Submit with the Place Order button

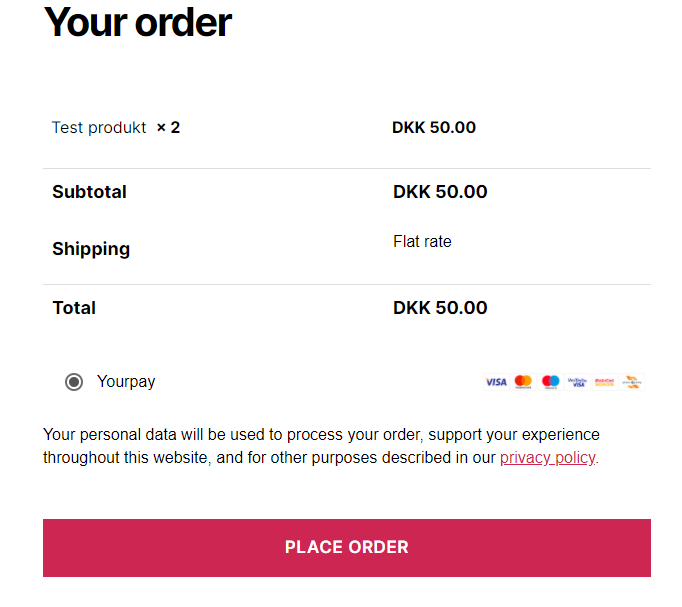[x=347, y=548]
